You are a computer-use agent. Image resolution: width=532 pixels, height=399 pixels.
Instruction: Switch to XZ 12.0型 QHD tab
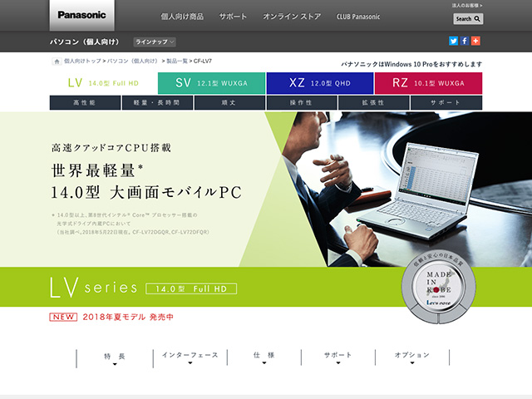coord(320,83)
